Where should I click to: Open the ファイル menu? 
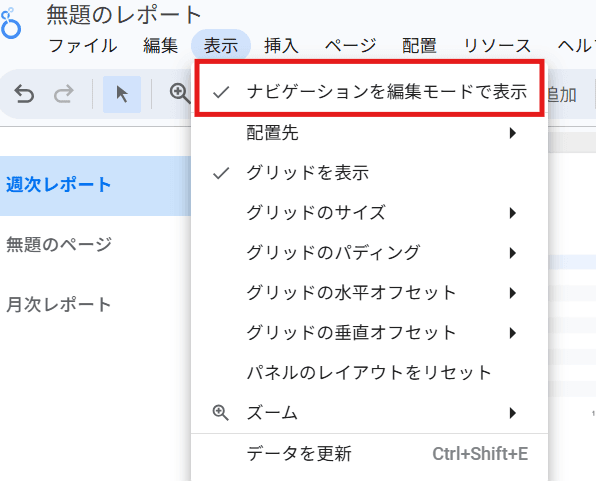(83, 46)
